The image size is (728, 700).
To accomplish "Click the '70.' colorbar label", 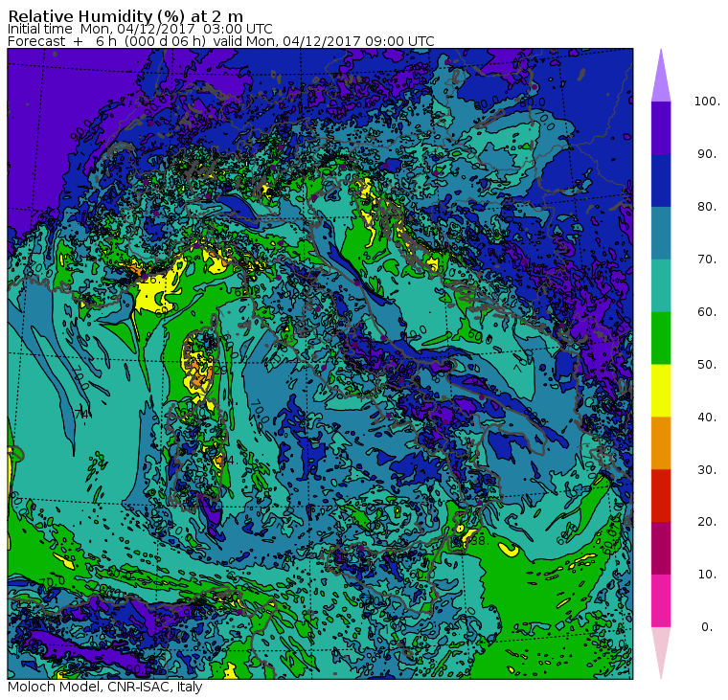I will point(707,259).
